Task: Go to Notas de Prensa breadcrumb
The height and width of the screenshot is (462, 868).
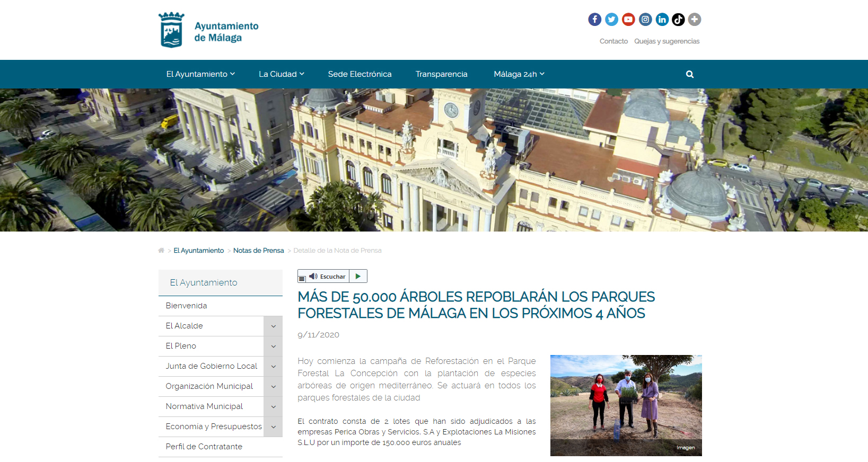Action: click(258, 251)
